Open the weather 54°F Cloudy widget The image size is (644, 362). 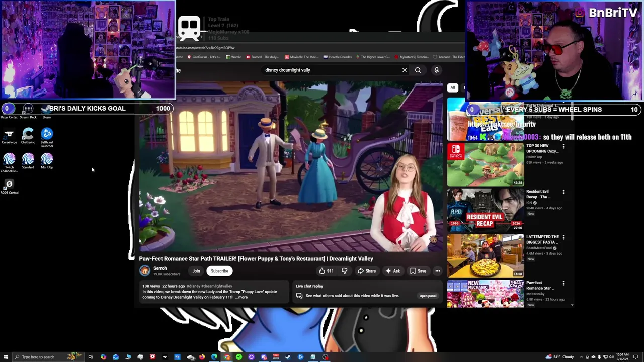560,357
